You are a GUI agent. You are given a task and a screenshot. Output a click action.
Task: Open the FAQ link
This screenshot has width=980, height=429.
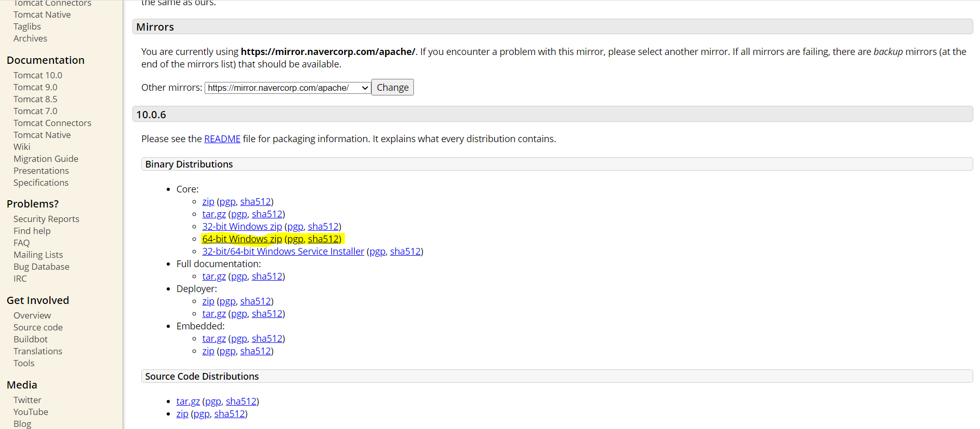click(x=22, y=243)
